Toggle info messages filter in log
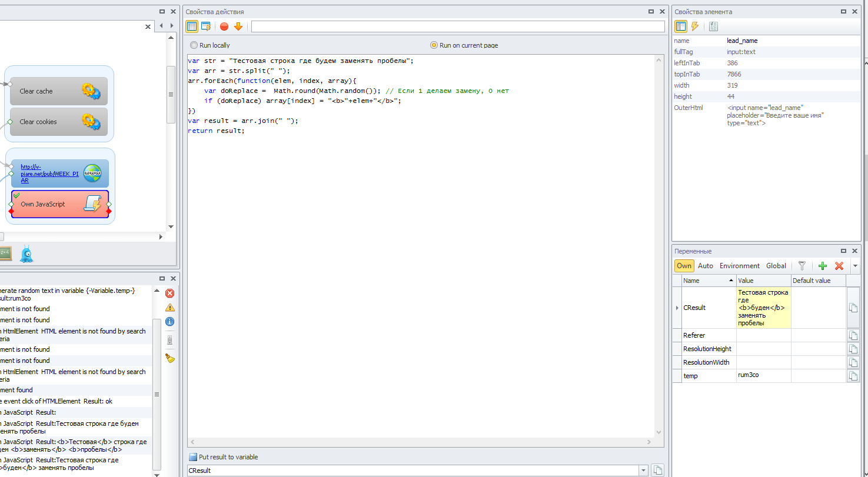Image resolution: width=868 pixels, height=477 pixels. (170, 322)
